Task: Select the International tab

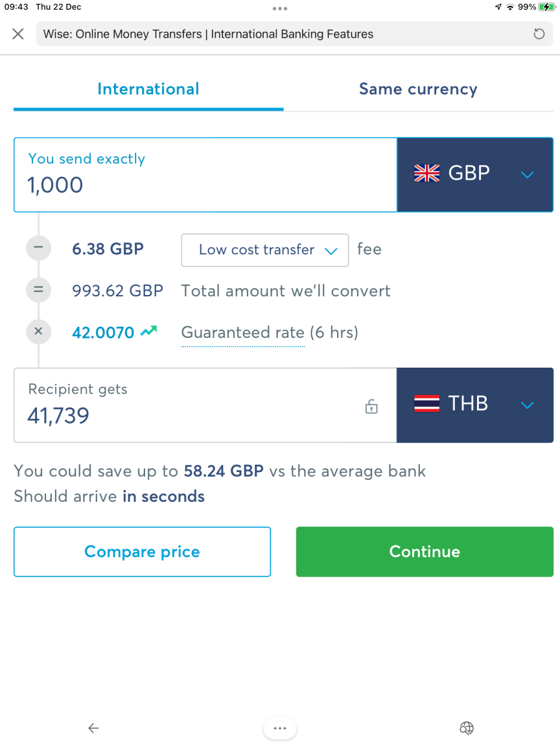Action: tap(148, 89)
